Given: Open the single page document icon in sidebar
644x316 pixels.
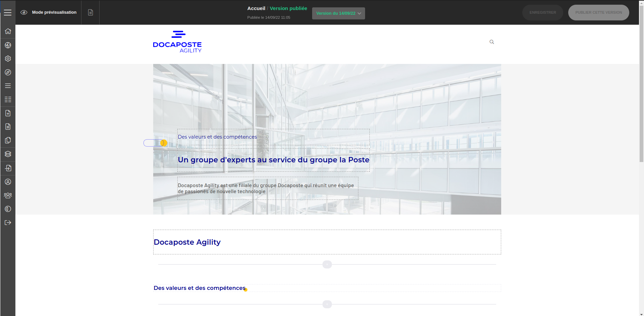Looking at the screenshot, I should 8,127.
